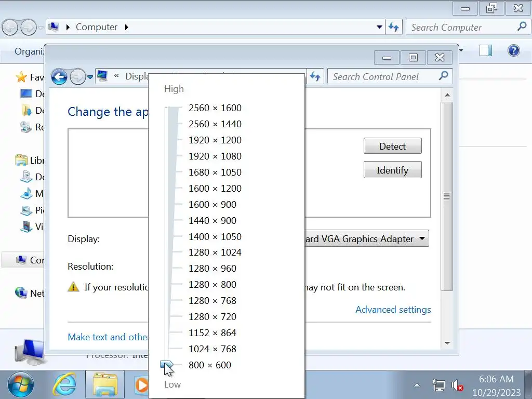
Task: Open the Display adapter dropdown
Action: coord(367,238)
